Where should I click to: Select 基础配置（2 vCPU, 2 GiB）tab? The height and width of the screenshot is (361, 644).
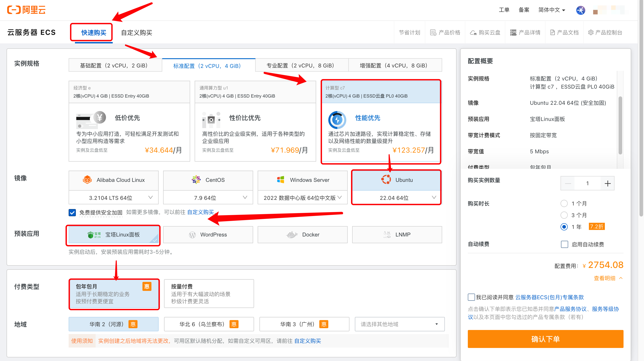tap(115, 65)
